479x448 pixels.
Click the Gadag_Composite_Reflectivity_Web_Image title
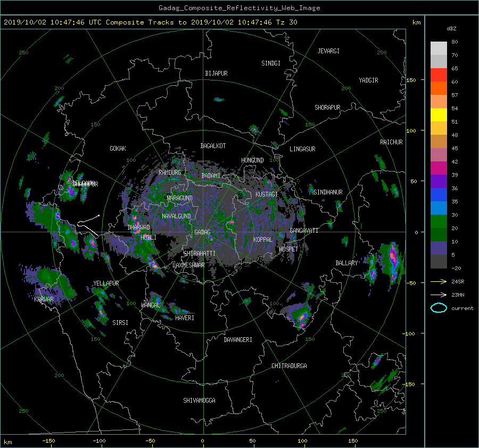coord(239,8)
